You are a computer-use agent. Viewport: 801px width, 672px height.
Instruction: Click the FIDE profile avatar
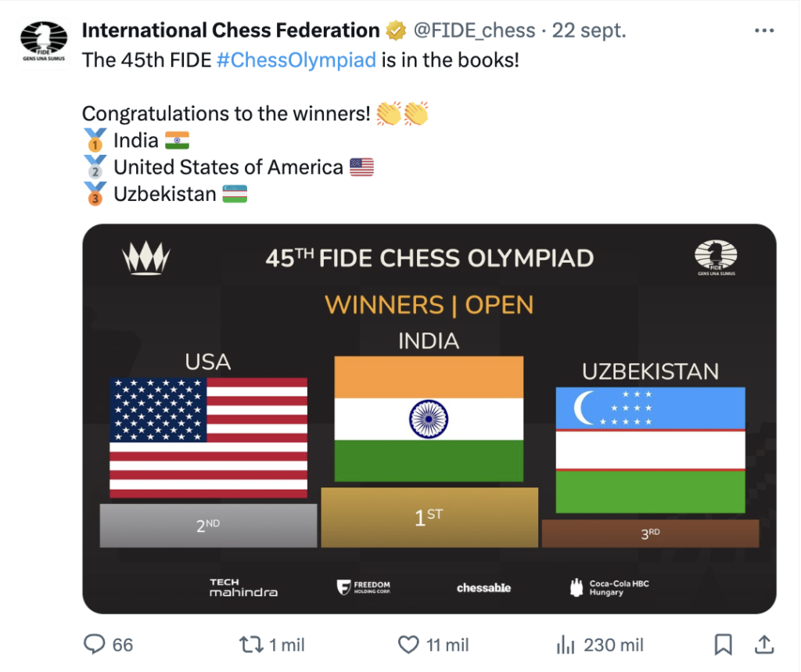(45, 45)
